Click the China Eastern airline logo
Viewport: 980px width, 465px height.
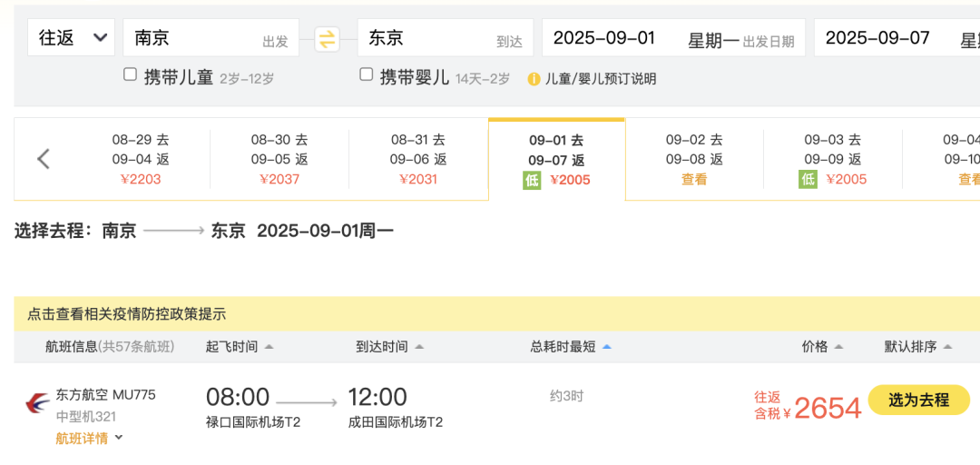click(x=37, y=403)
